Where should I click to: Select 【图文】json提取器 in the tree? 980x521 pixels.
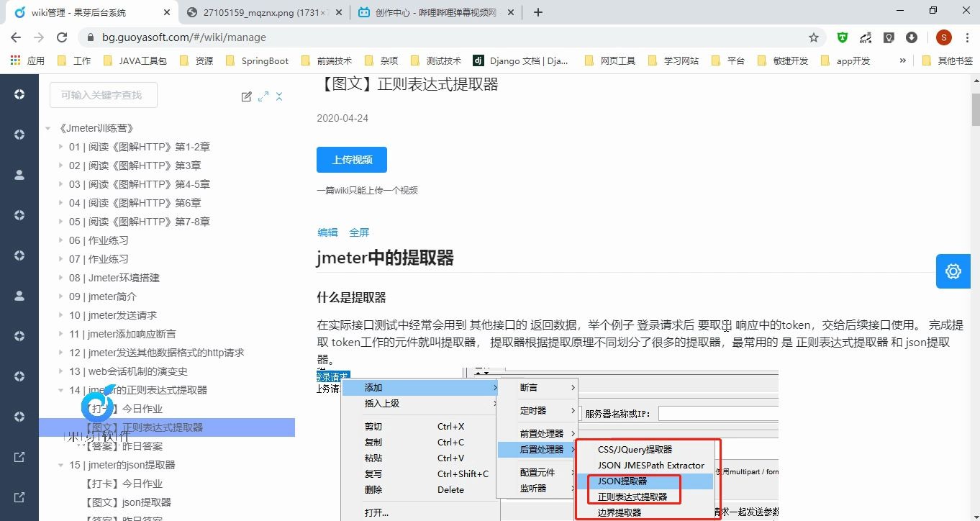pos(127,502)
